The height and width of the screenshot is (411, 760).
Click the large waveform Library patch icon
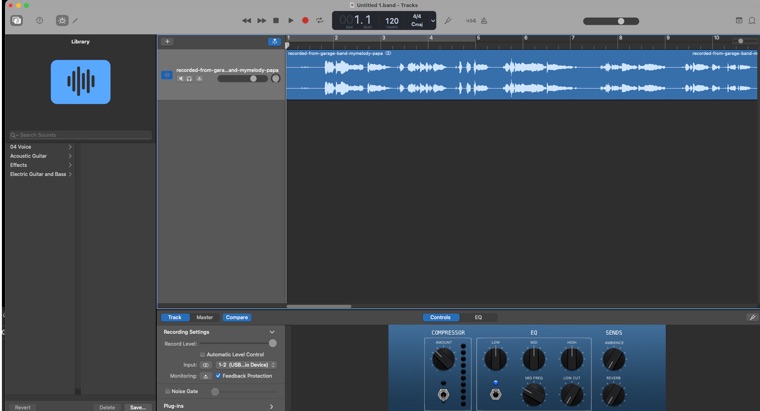tap(80, 82)
